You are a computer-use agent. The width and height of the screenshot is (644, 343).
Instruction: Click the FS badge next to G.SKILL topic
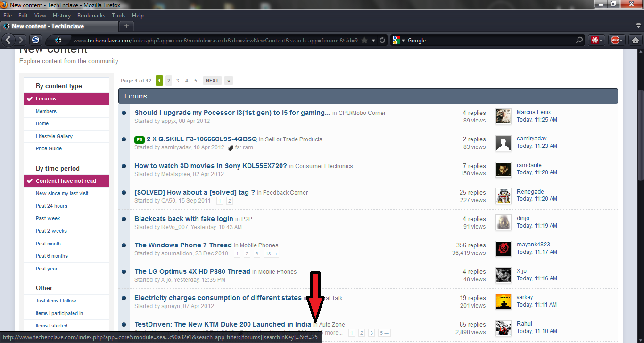pos(140,139)
